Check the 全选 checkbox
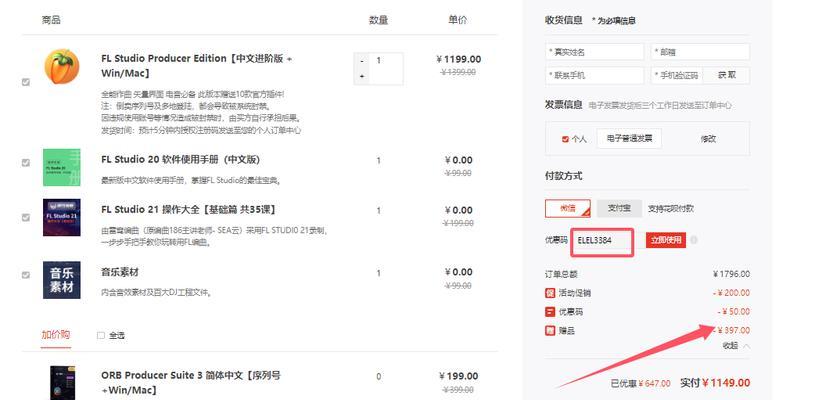The height and width of the screenshot is (400, 815). (101, 336)
